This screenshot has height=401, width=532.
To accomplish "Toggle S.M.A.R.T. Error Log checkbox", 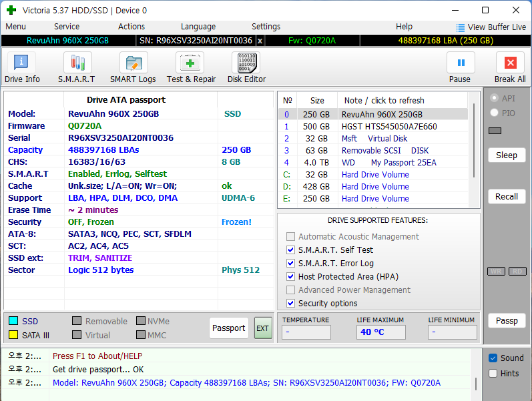I will click(x=290, y=263).
